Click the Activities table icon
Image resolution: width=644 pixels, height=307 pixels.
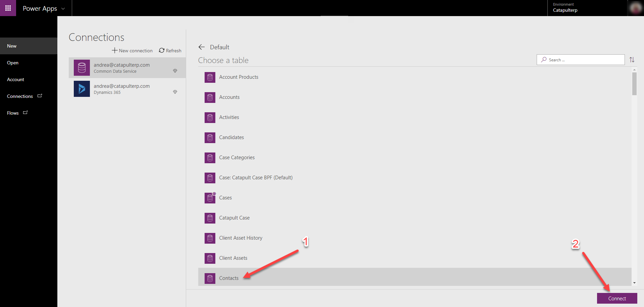(x=210, y=118)
